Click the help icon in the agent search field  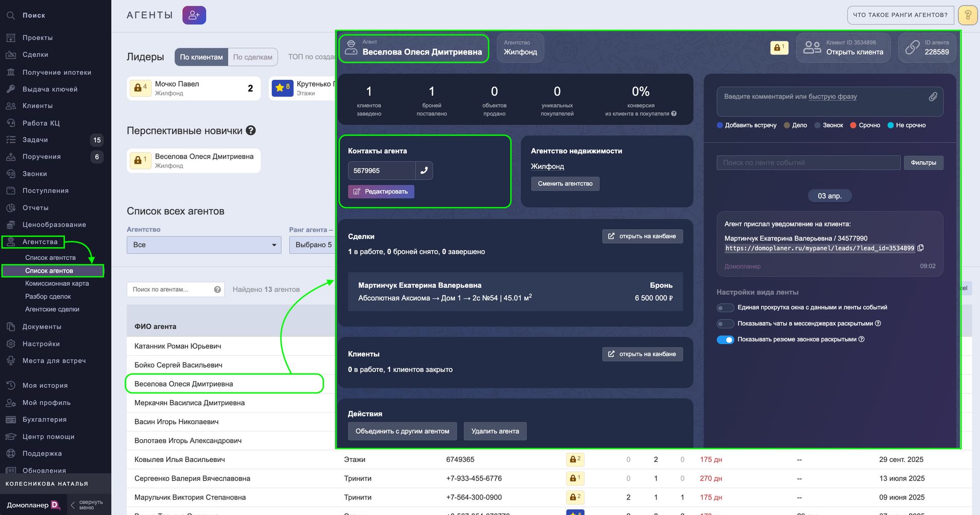[x=217, y=289]
